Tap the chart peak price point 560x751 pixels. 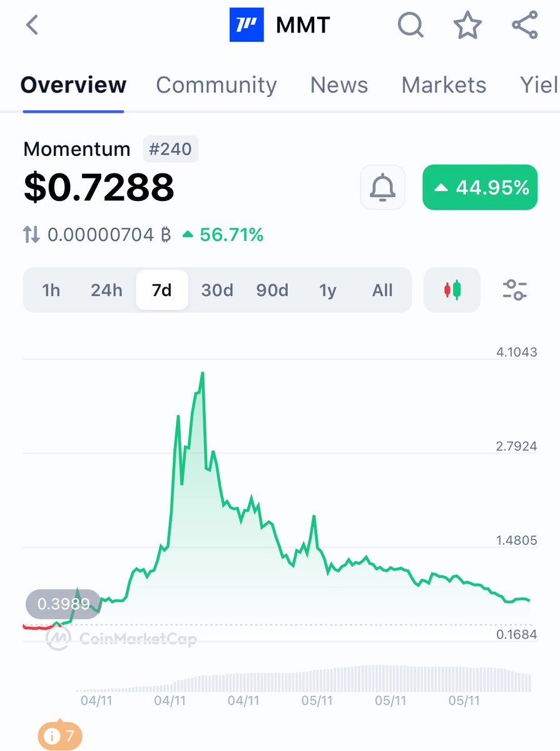point(202,374)
